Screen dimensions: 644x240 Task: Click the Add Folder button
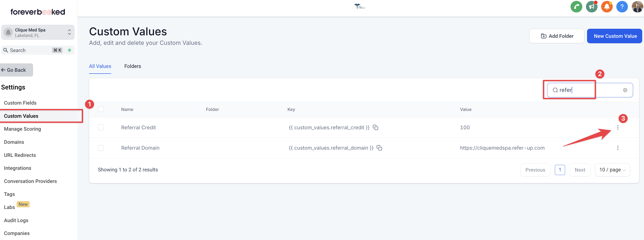pyautogui.click(x=556, y=36)
